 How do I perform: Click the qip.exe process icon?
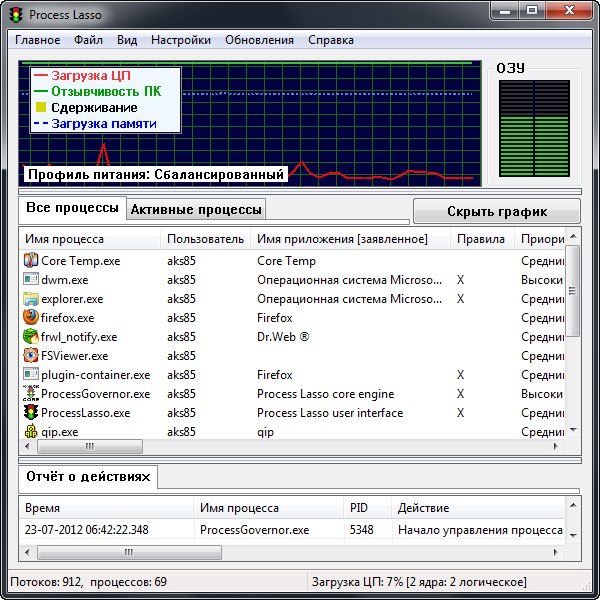[30, 432]
